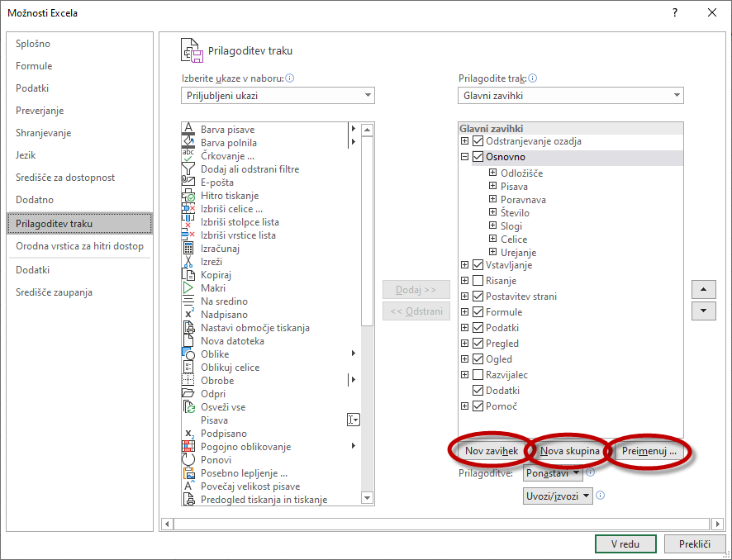Image resolution: width=732 pixels, height=560 pixels.
Task: Click the Osveži vse refresh icon
Action: (188, 407)
